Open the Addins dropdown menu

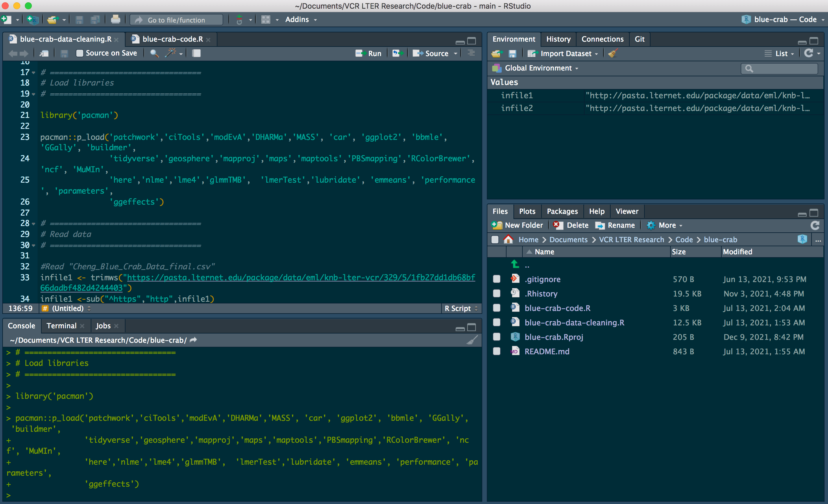[x=300, y=19]
